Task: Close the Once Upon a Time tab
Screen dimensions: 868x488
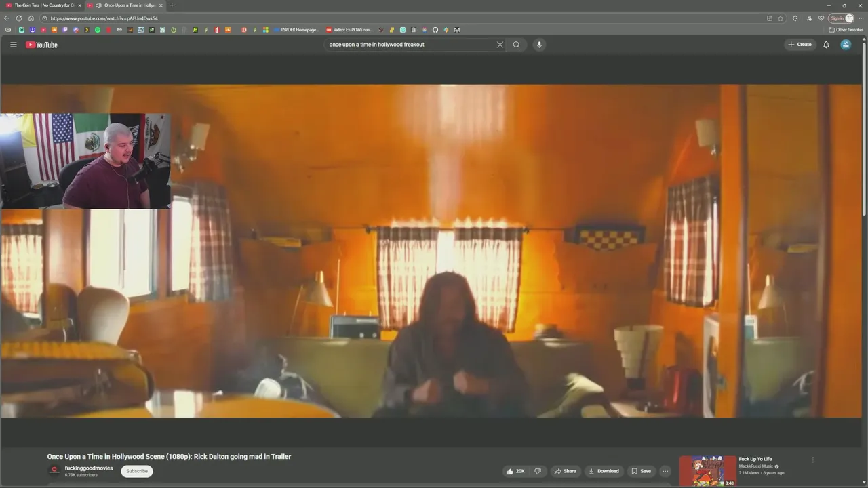Action: [161, 5]
